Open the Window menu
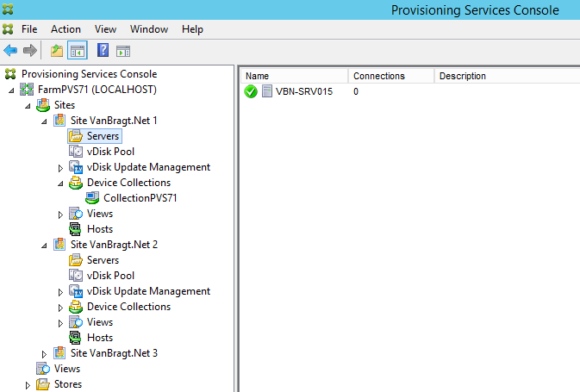 [149, 29]
